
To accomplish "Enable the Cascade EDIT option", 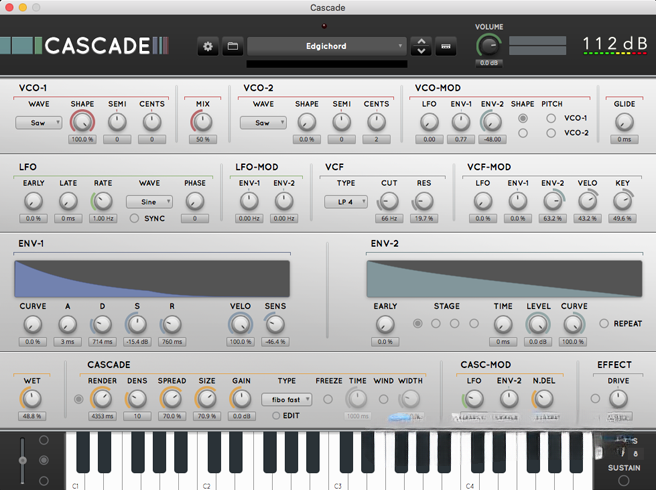I will [x=276, y=416].
